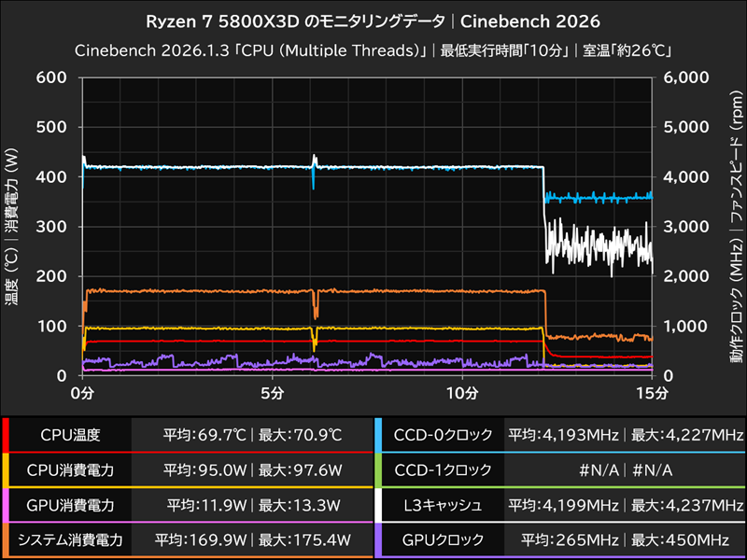747x560 pixels.
Task: Click the 'CPU温度' legend label
Action: [71, 435]
